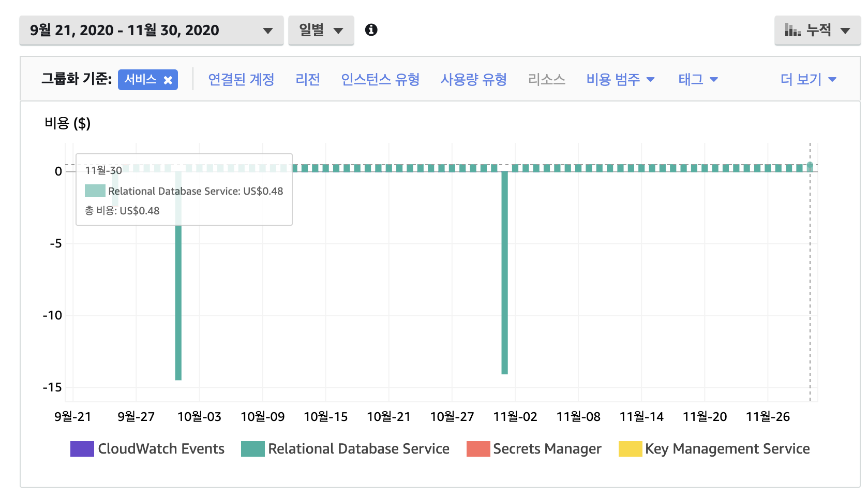Click the Key Management Service legend label
This screenshot has width=868, height=495.
click(727, 449)
